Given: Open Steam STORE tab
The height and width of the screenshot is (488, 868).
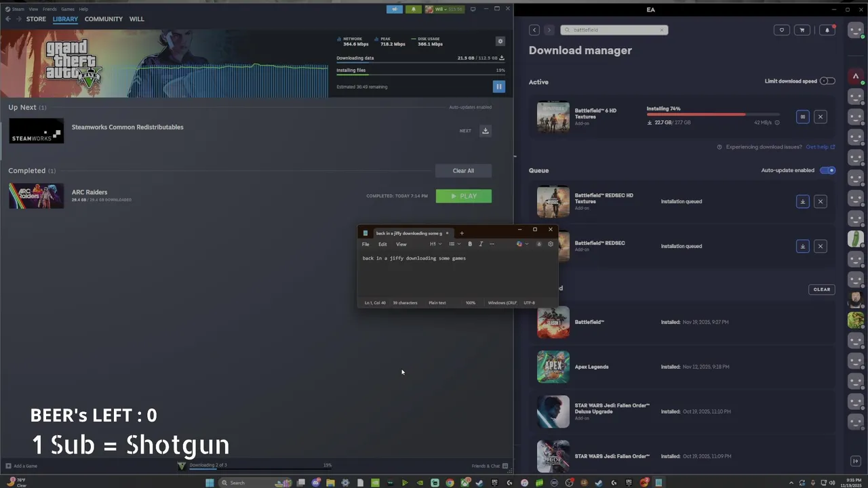Looking at the screenshot, I should pyautogui.click(x=36, y=19).
